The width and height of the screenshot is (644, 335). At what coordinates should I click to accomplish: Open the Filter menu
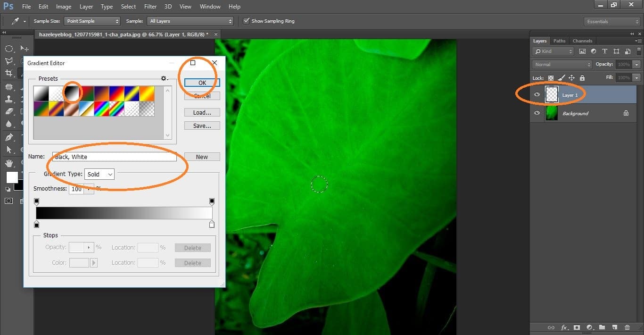[150, 6]
